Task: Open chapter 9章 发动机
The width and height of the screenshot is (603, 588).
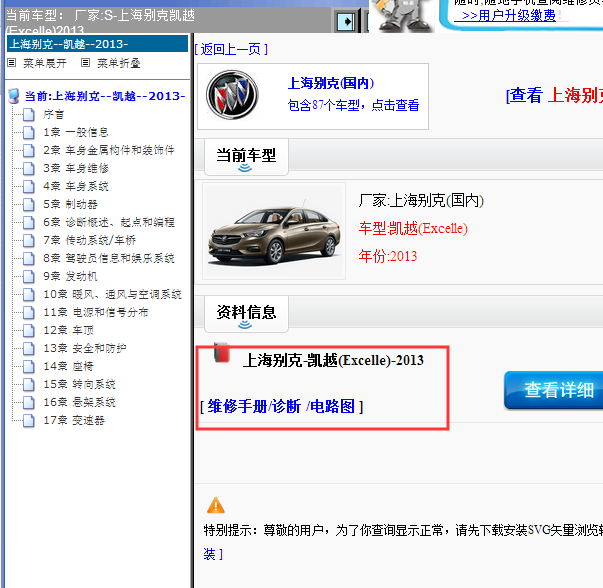Action: [70, 277]
